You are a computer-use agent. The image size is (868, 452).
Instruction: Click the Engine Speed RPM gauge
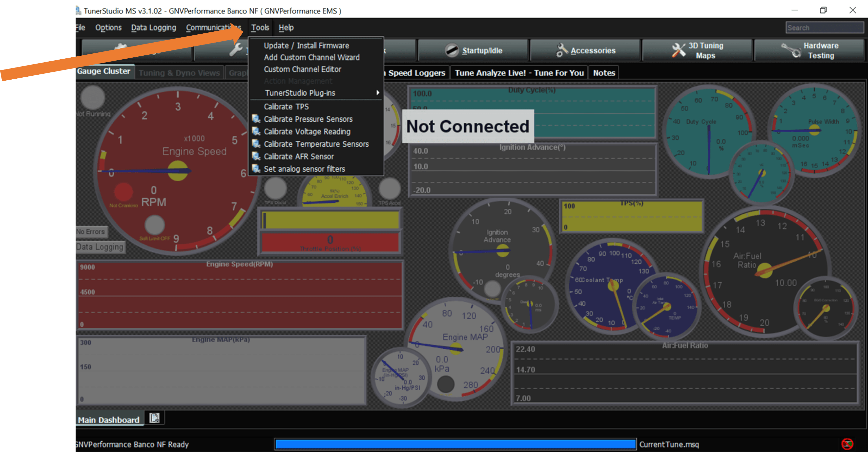click(178, 171)
